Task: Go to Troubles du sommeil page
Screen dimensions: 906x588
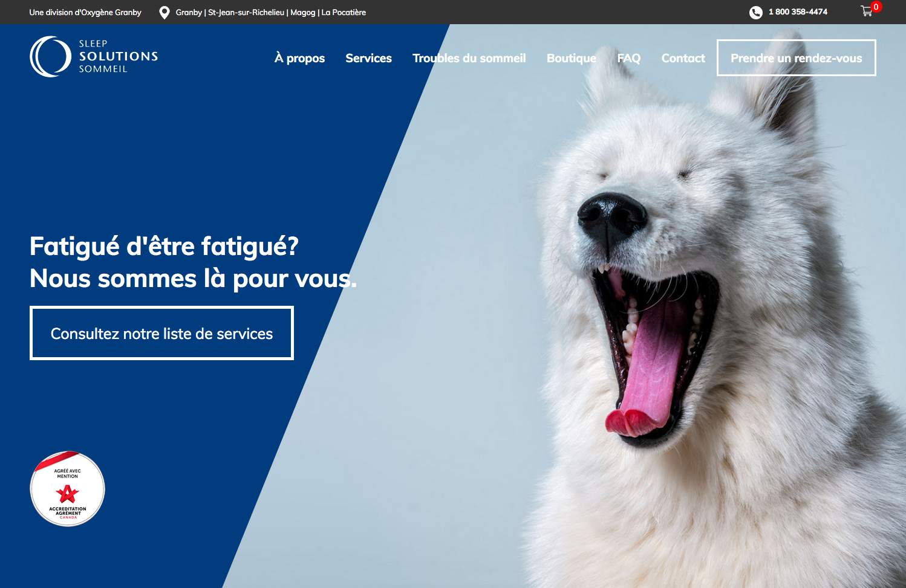Action: point(469,58)
